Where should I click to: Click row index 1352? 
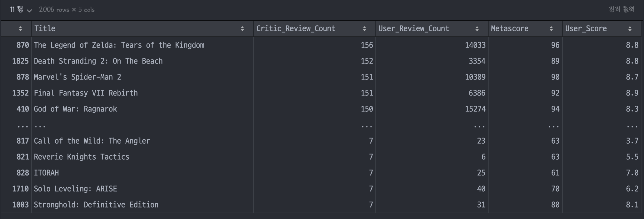tap(20, 93)
